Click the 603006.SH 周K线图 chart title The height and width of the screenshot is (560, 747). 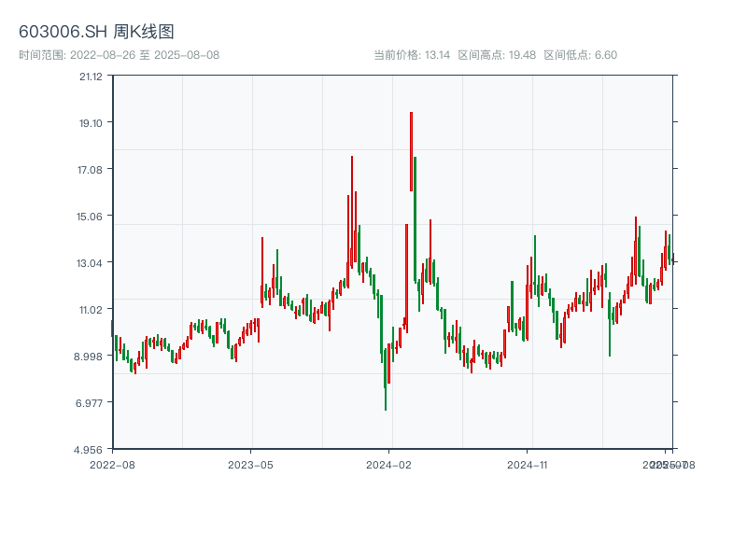[x=96, y=32]
